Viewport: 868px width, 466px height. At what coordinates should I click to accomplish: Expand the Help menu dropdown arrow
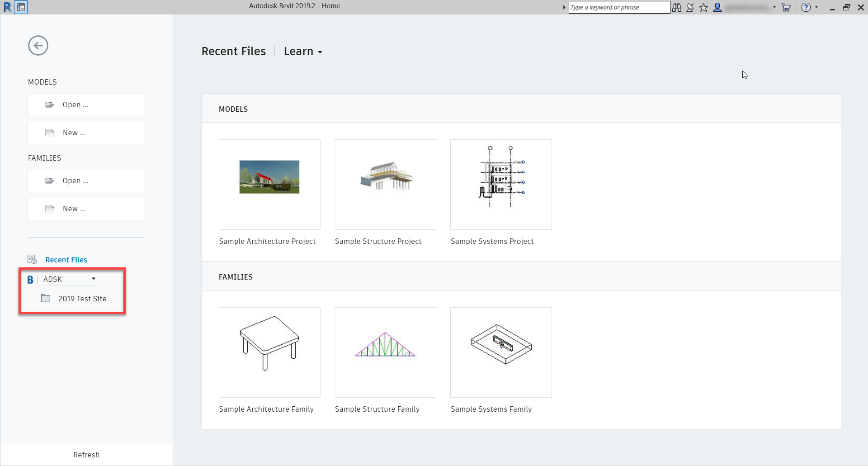816,7
